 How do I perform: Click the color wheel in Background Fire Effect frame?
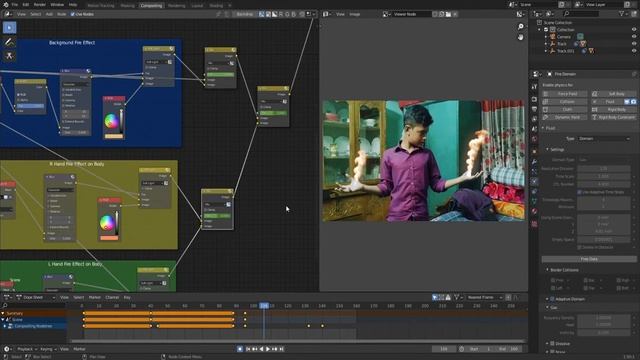111,121
